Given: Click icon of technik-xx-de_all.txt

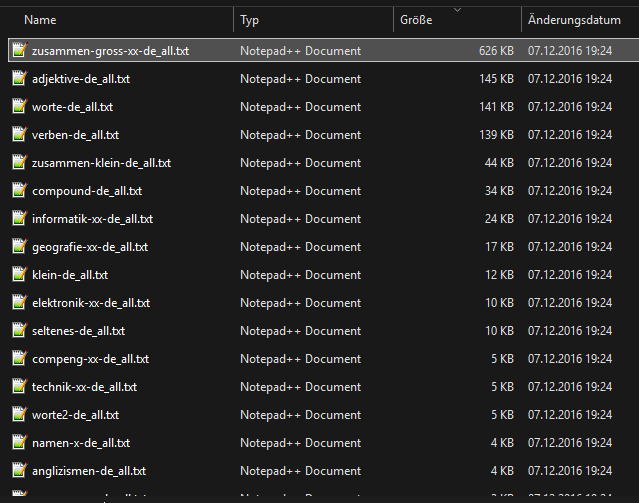Looking at the screenshot, I should click(x=19, y=386).
